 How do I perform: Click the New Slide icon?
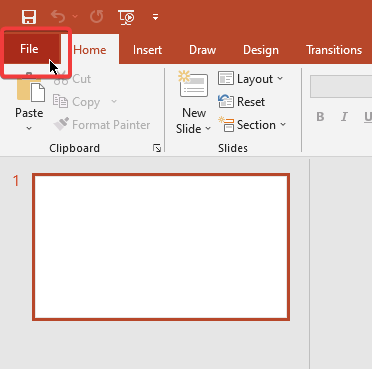194,84
